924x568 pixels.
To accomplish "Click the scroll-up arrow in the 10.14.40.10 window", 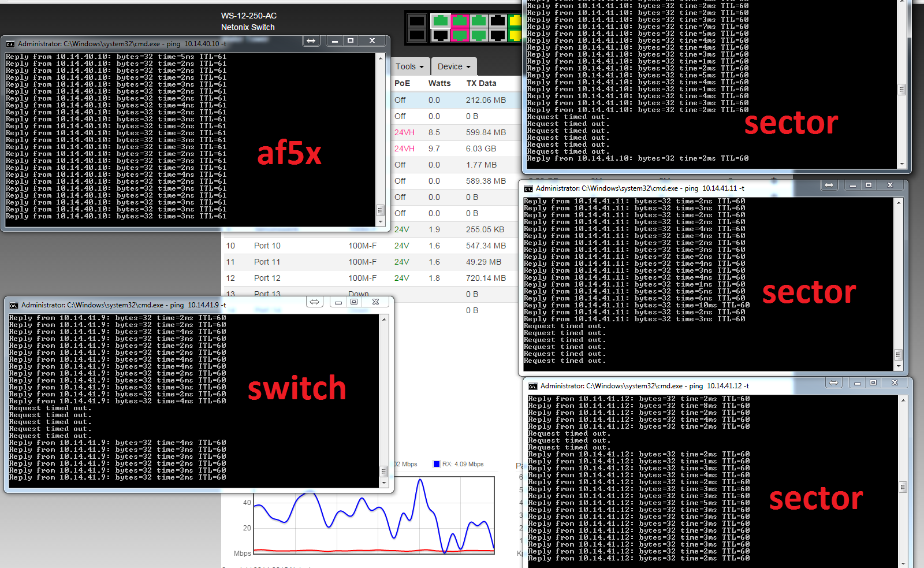I will [x=381, y=58].
